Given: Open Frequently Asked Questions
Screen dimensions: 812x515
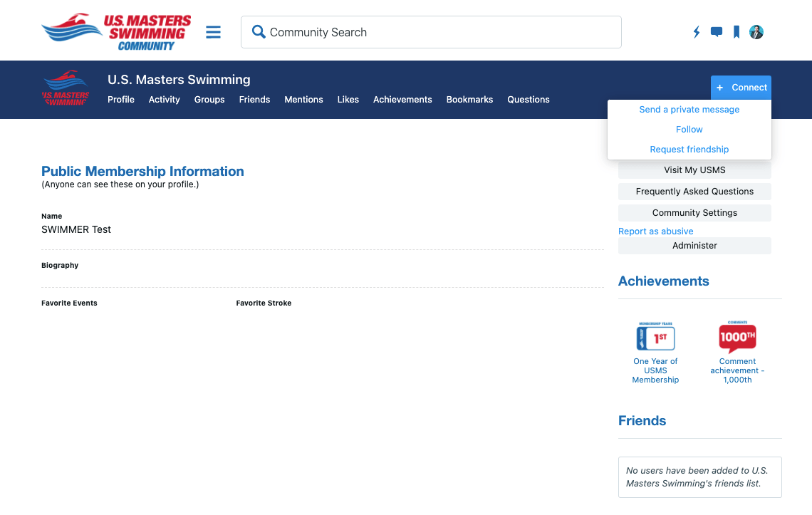Looking at the screenshot, I should point(694,191).
